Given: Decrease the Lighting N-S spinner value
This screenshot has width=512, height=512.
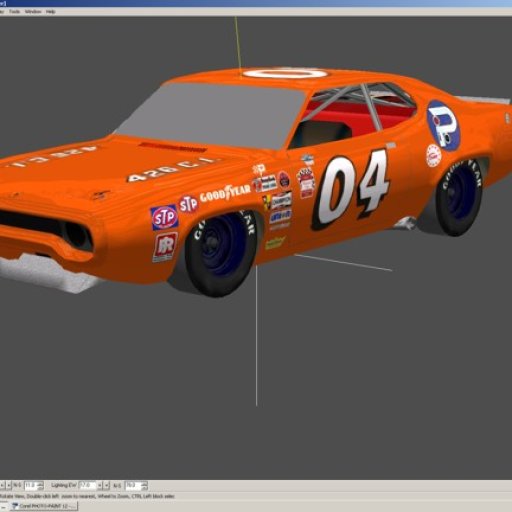Looking at the screenshot, I should (144, 488).
